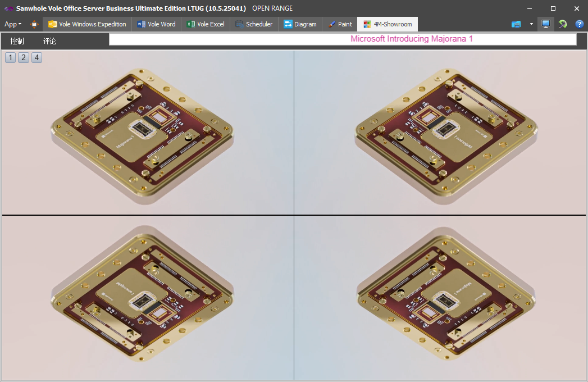Click the Vole Excel icon
The width and height of the screenshot is (588, 382).
click(x=191, y=24)
